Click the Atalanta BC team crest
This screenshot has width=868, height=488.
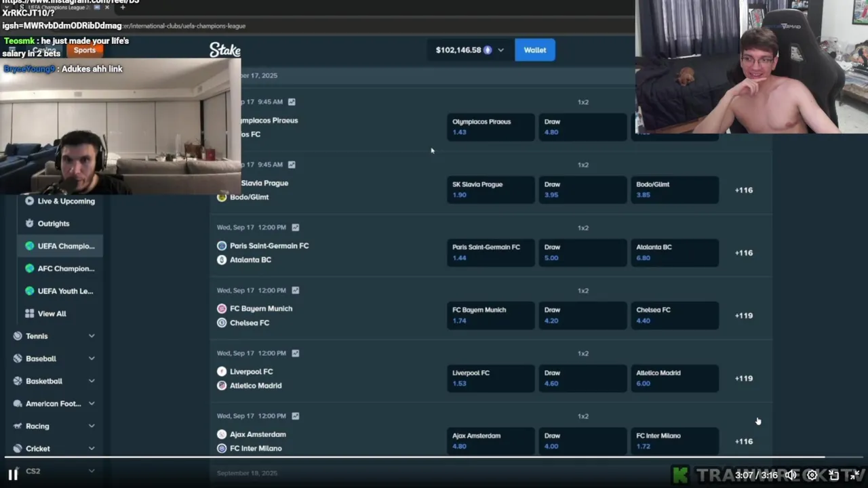[x=222, y=260]
